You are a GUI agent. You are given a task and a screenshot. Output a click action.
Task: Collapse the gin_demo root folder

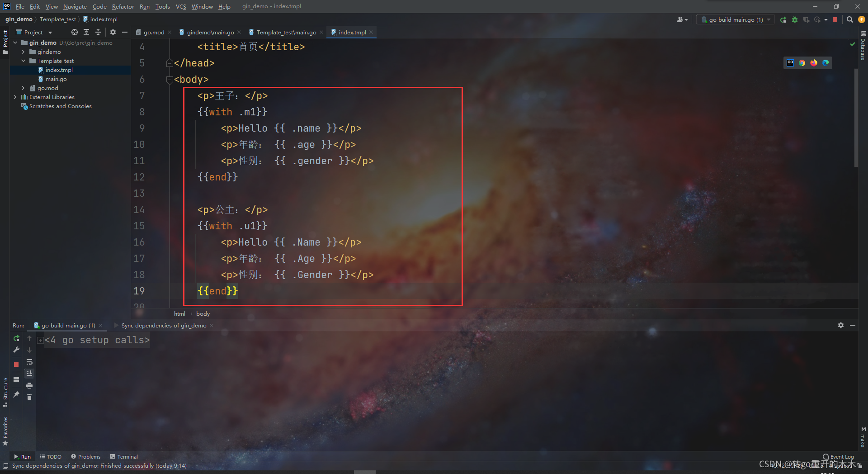click(15, 43)
